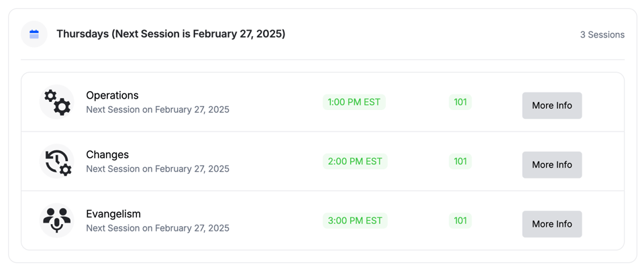Click the 3 Sessions count label
This screenshot has height=269, width=644.
click(602, 34)
